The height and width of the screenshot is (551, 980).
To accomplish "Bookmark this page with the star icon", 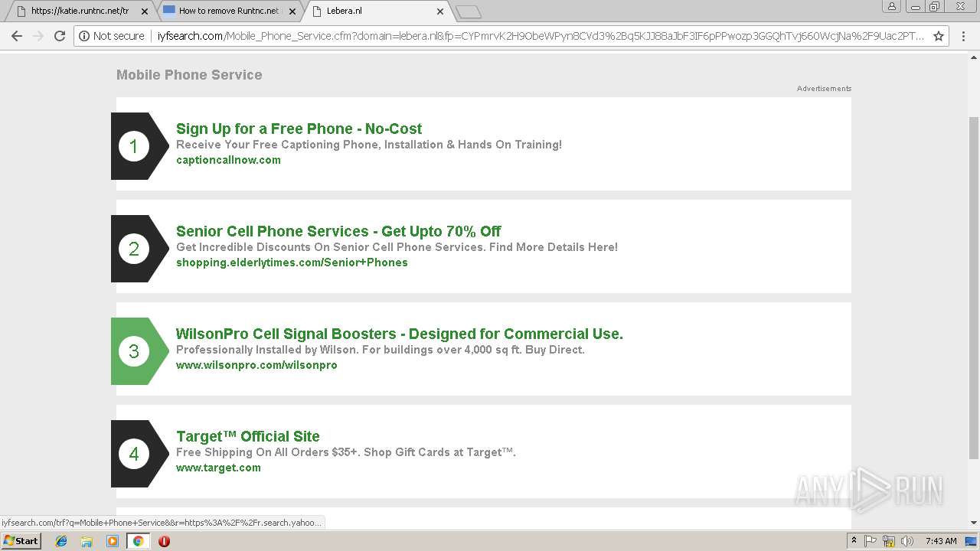I will [939, 36].
